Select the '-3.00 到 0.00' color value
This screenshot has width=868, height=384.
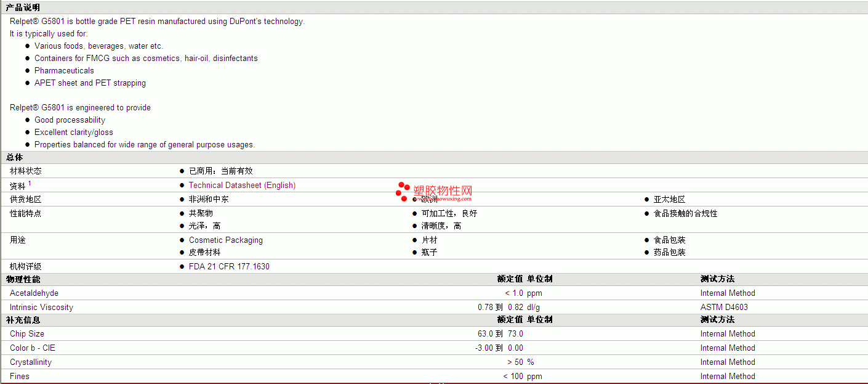coord(499,348)
